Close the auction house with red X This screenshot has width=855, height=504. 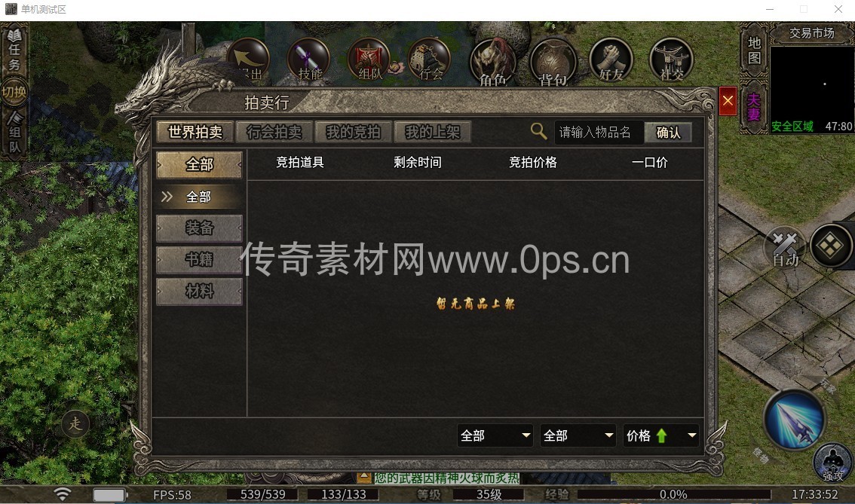(728, 101)
